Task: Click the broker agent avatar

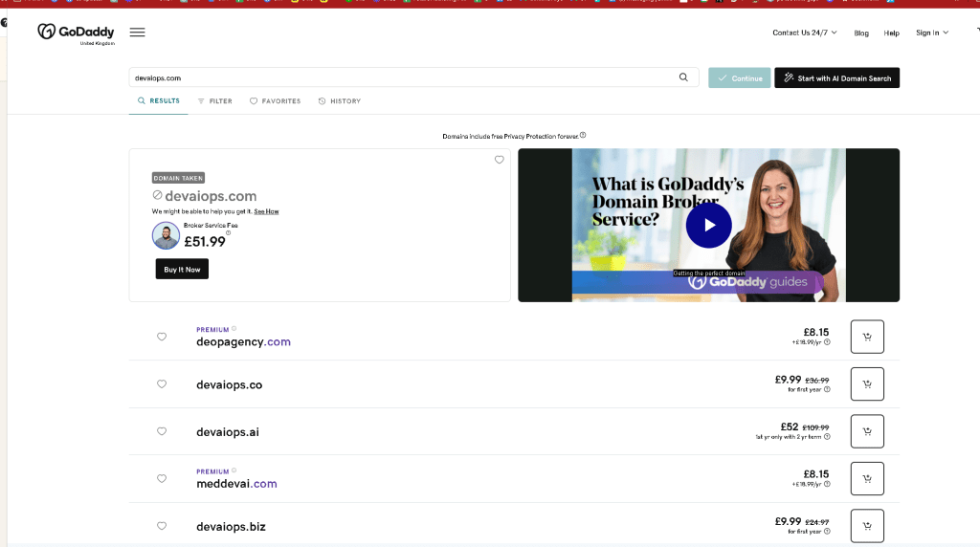Action: 166,236
